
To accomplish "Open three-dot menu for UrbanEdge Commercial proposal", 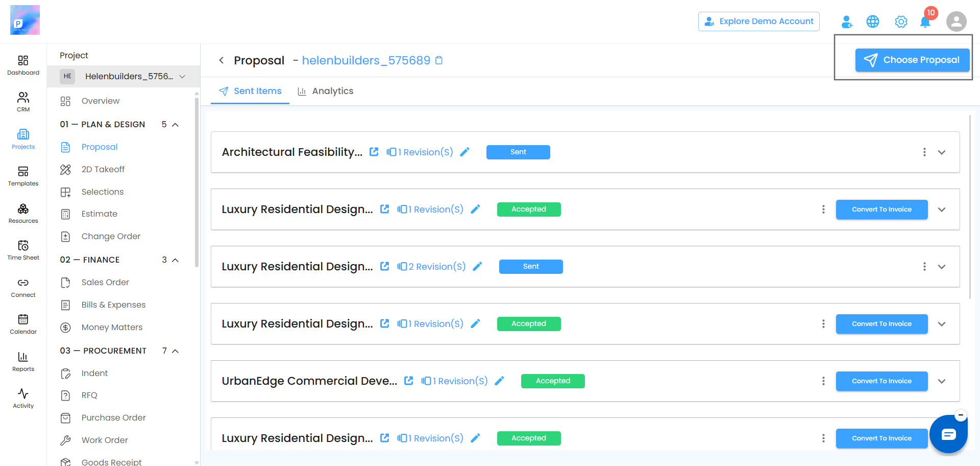I will 823,381.
